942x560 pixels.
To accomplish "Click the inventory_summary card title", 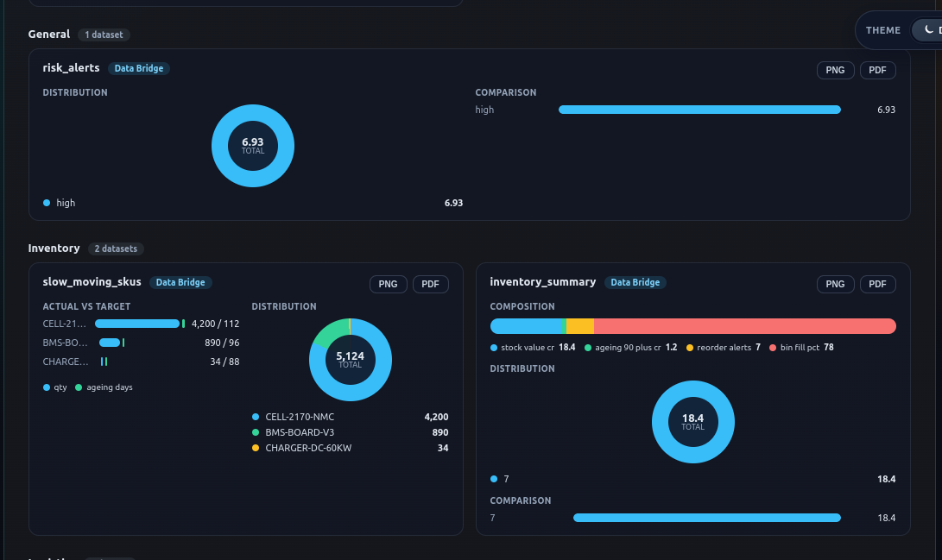I will point(542,281).
